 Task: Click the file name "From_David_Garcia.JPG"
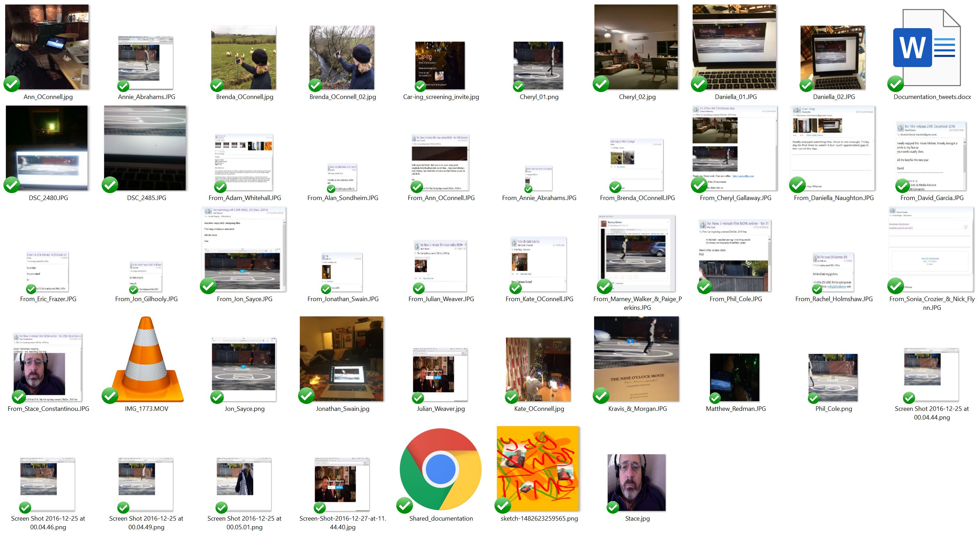932,198
